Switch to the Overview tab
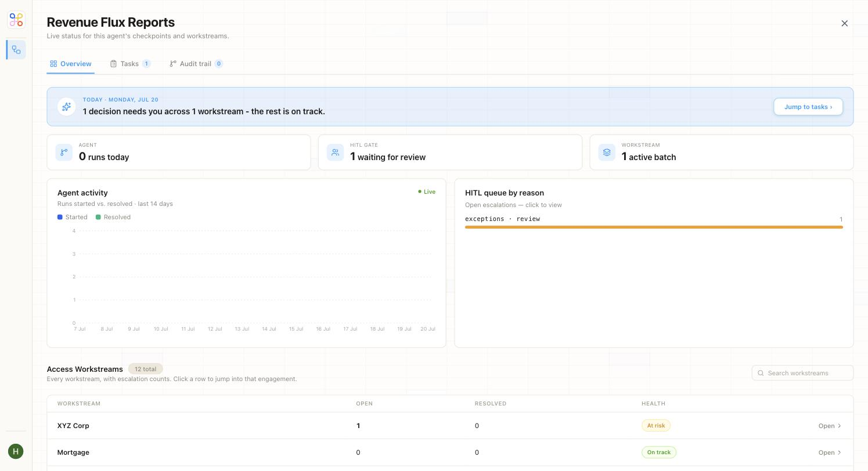Image resolution: width=868 pixels, height=471 pixels. (x=70, y=64)
